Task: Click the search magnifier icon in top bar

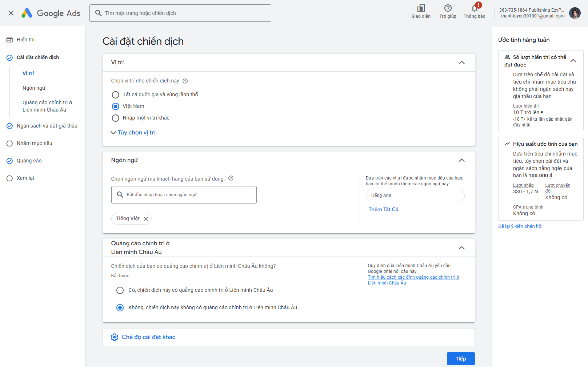Action: click(x=98, y=13)
